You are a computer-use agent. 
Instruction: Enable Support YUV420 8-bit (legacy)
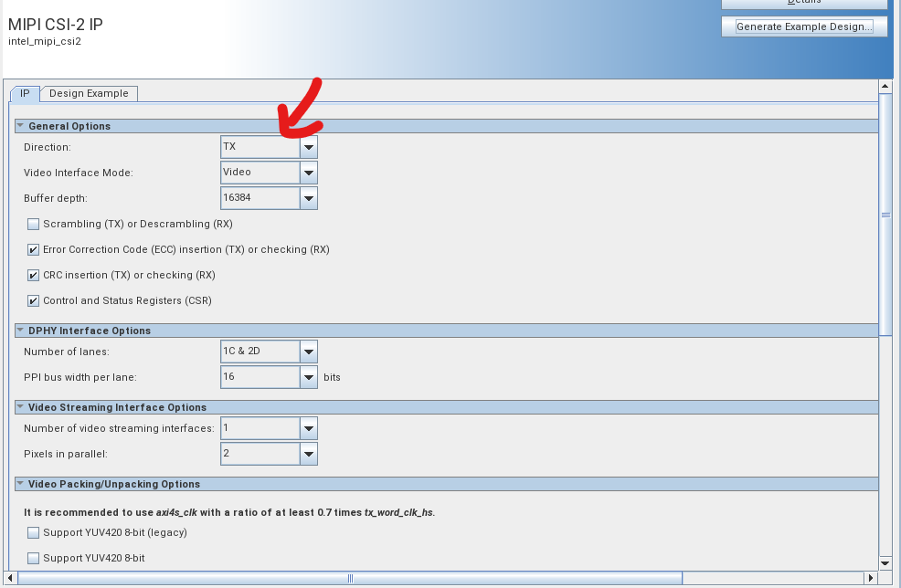33,532
